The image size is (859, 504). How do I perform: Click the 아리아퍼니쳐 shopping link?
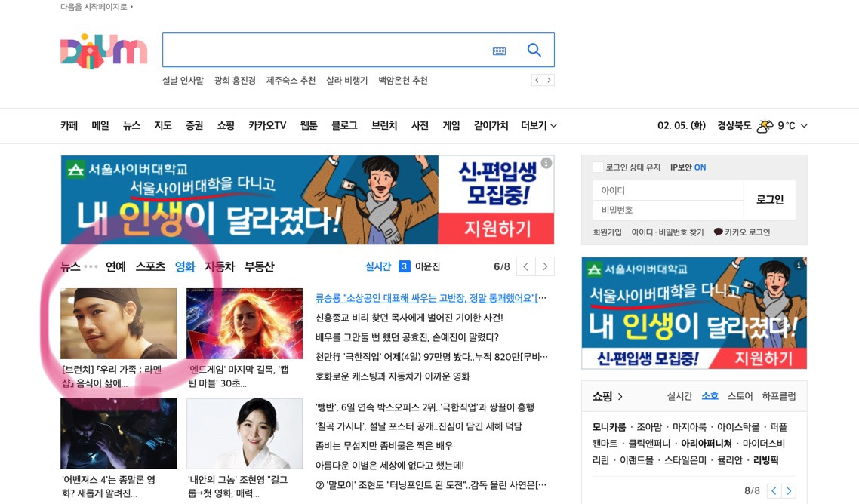coord(707,443)
